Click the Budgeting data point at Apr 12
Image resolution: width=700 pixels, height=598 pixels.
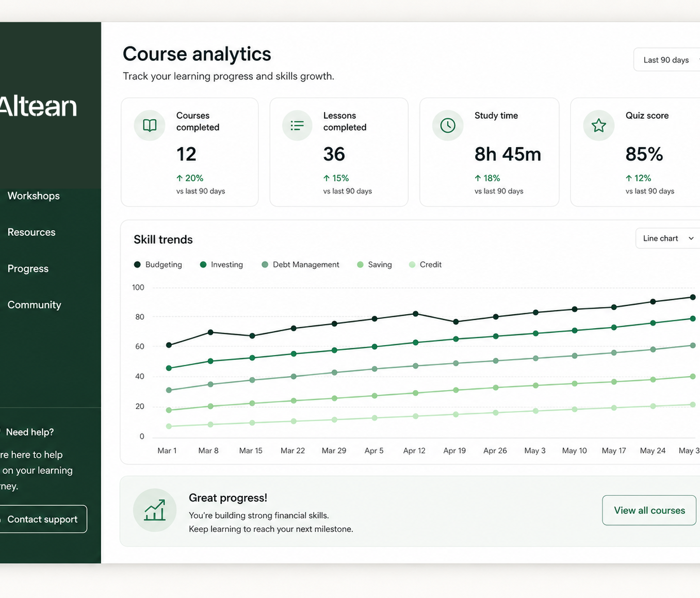point(416,314)
